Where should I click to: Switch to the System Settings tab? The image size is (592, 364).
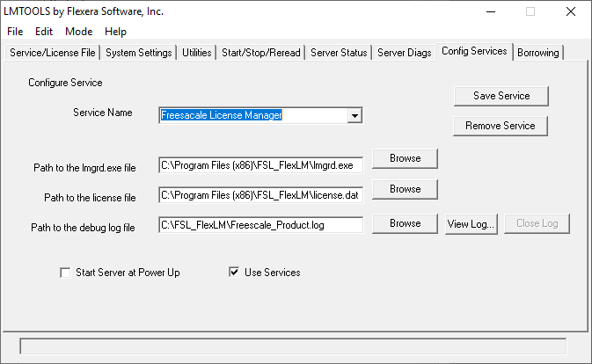[x=139, y=53]
